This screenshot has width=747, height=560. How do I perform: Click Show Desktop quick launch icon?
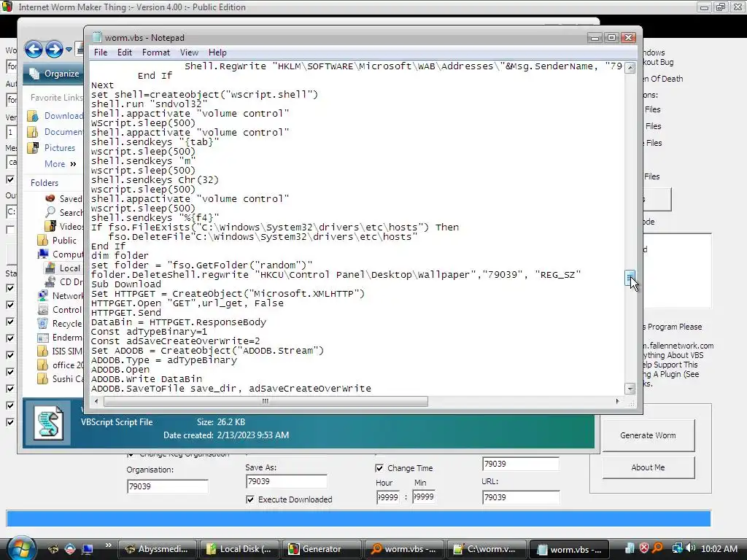click(x=88, y=549)
